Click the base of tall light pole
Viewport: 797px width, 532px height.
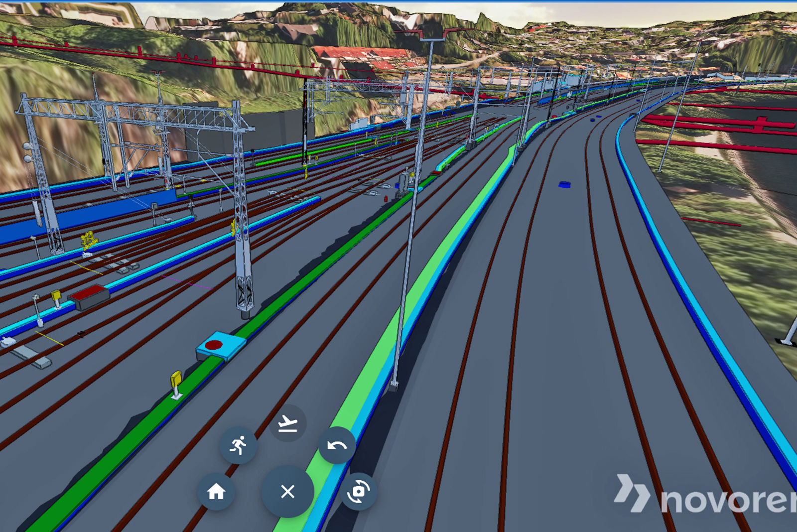[394, 384]
